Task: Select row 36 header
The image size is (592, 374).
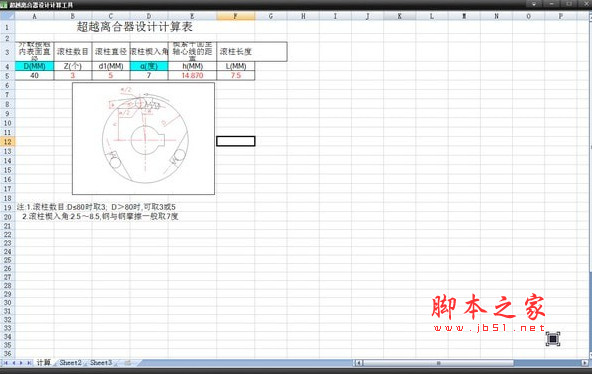Action: pos(7,354)
